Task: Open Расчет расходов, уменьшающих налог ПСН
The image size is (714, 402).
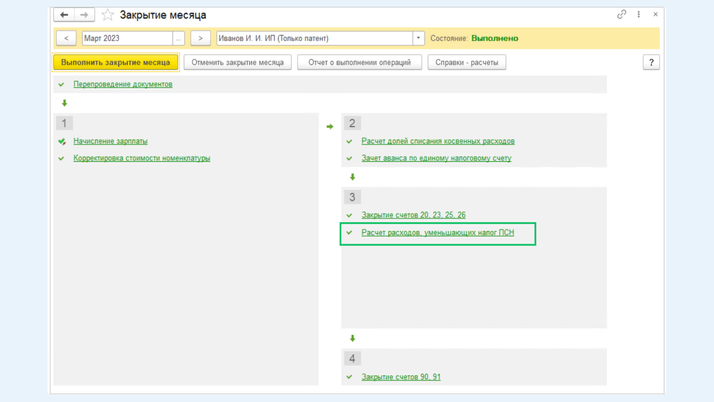Action: (437, 232)
